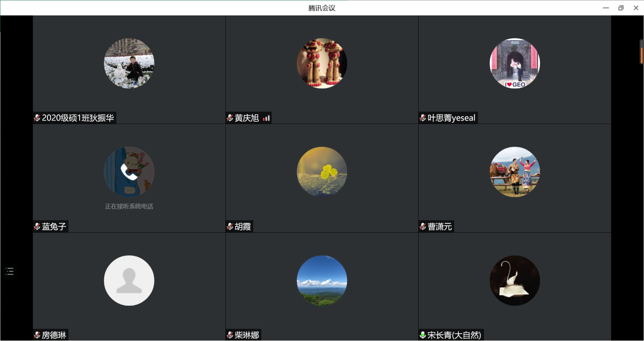This screenshot has height=341, width=644.
Task: Select the blue sky landscape avatar of 柴琳娜
Action: click(x=322, y=280)
